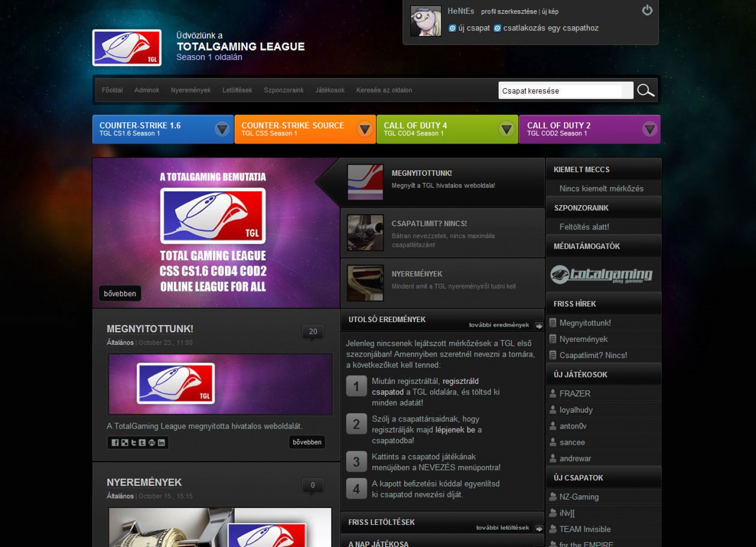Click icon beside csatlakozás egy csapathoz
This screenshot has width=756, height=547.
497,28
